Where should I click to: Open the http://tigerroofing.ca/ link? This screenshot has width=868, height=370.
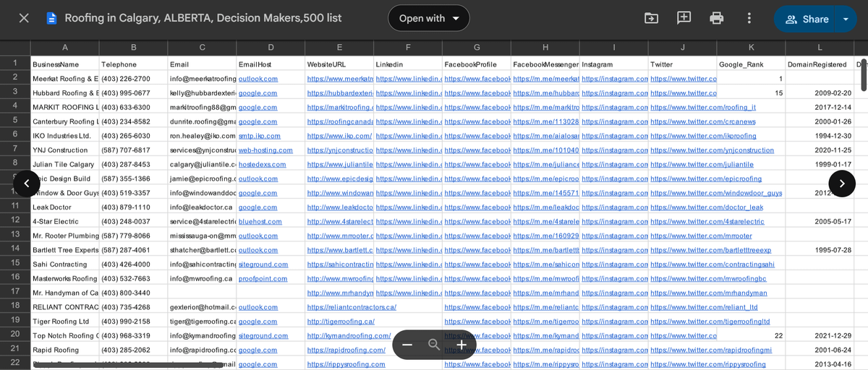[341, 322]
